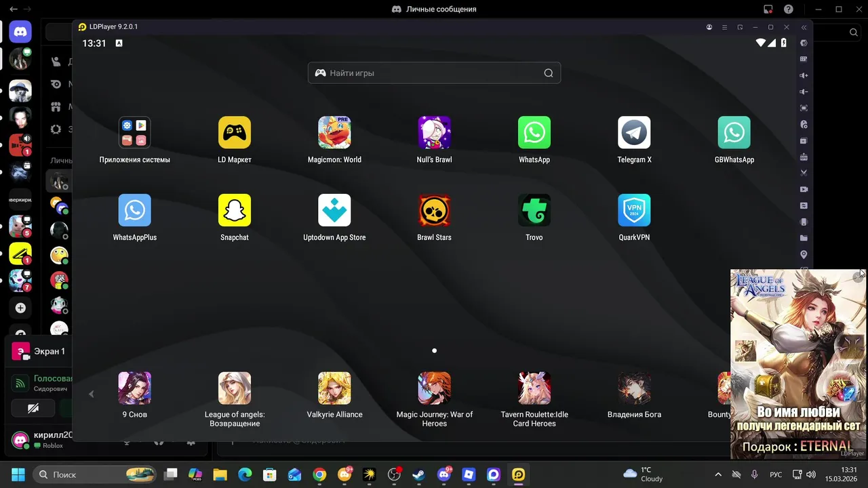Open Steam from taskbar
This screenshot has width=868, height=488.
[x=419, y=474]
